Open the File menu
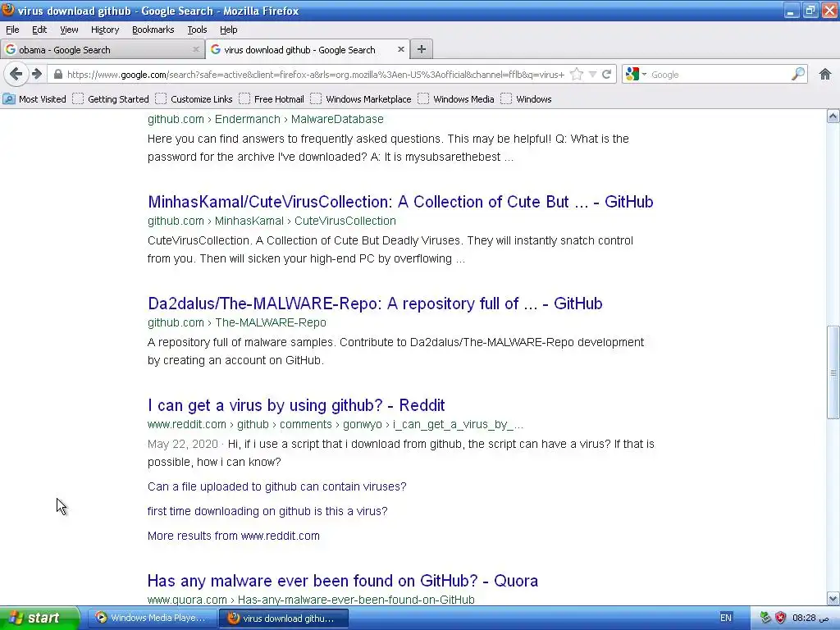Image resolution: width=840 pixels, height=630 pixels. (12, 30)
